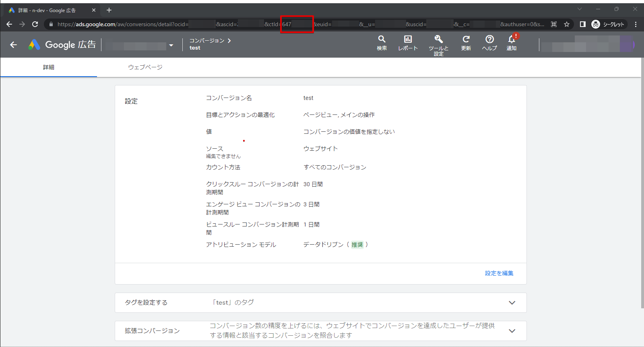Open the ヘルプ help menu
This screenshot has height=347, width=644.
489,43
